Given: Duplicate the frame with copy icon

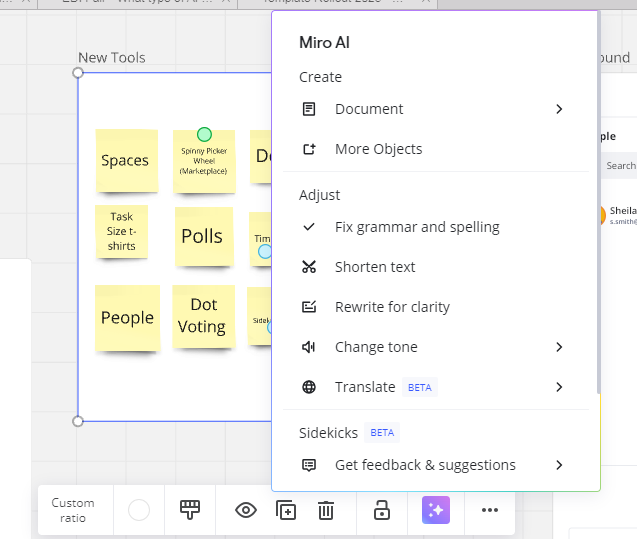Looking at the screenshot, I should [286, 510].
